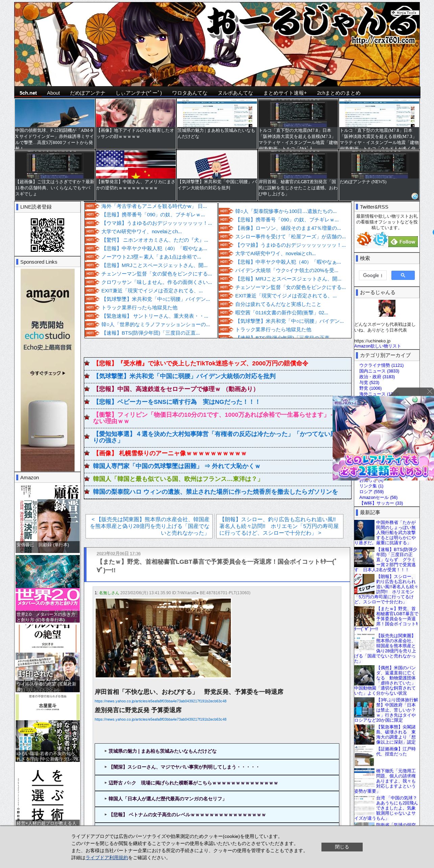434x868 pixels.
Task: Open the Amazon欲しい物リスト link
Action: click(377, 346)
